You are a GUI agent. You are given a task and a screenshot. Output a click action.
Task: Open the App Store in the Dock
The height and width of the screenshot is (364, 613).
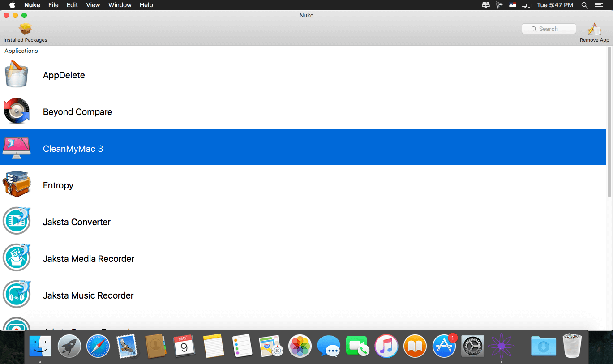[x=444, y=346]
